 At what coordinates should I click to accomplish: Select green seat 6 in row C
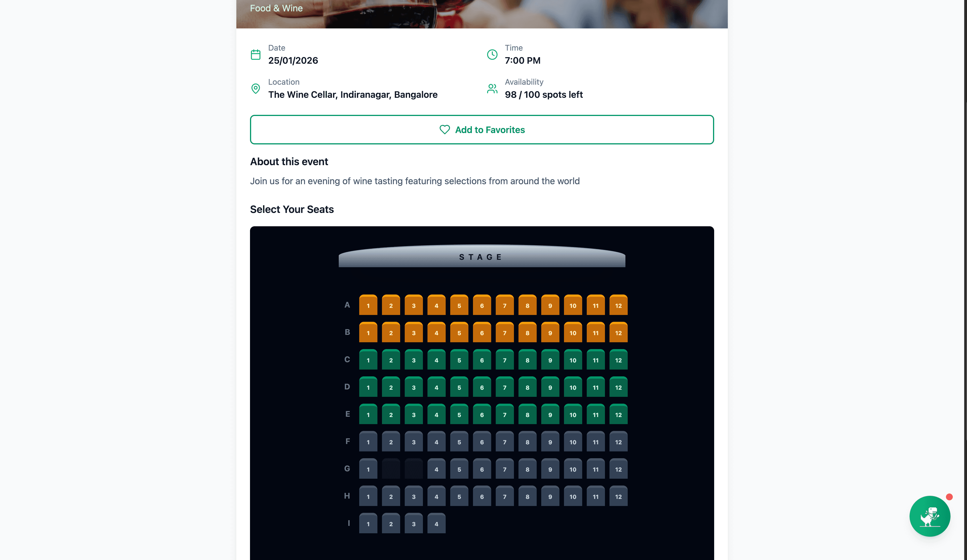[x=482, y=360]
